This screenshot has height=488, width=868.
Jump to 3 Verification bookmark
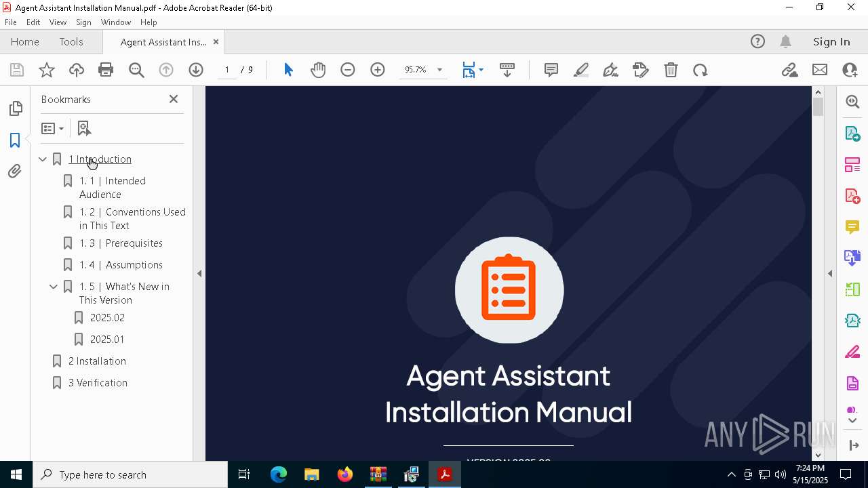pos(98,383)
